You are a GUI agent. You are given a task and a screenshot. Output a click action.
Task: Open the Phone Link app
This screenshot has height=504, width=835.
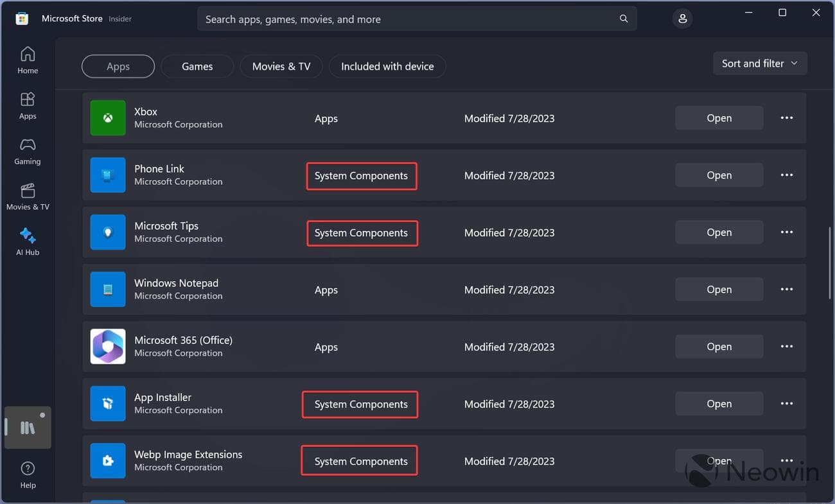719,175
